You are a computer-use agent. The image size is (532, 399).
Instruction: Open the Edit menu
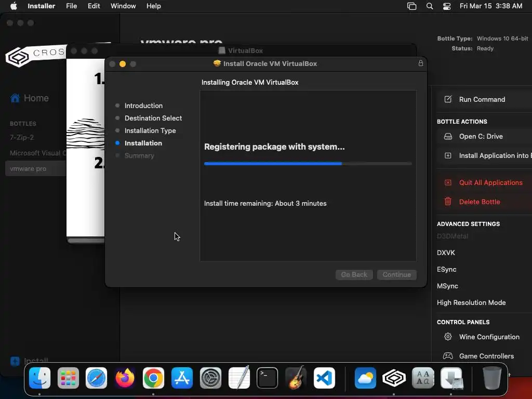(x=94, y=6)
